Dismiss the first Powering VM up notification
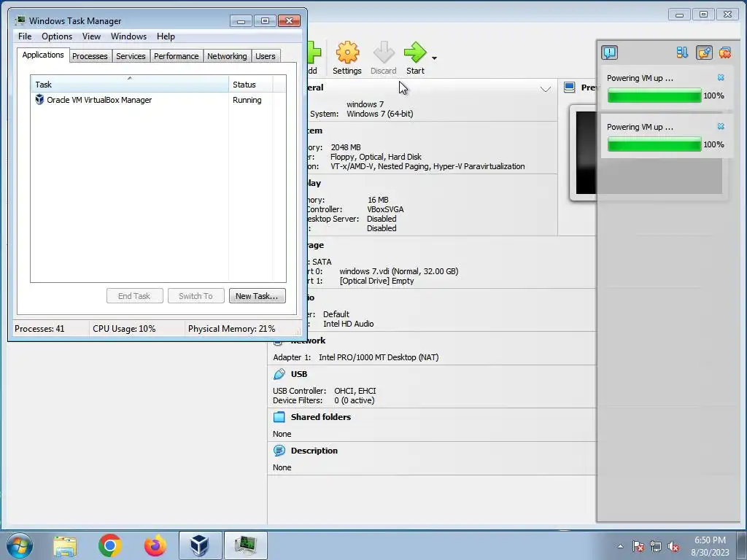The height and width of the screenshot is (560, 747). tap(721, 77)
